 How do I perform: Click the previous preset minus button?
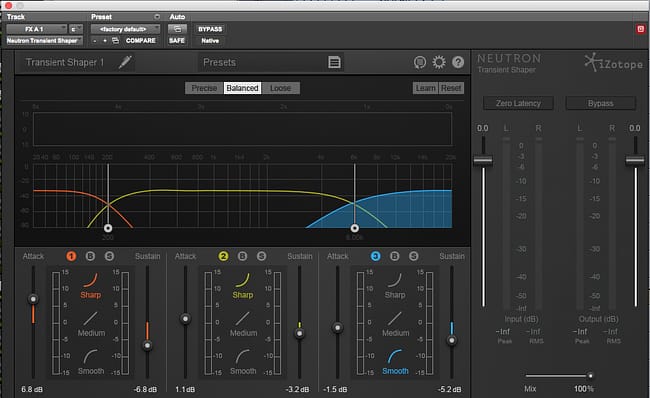pyautogui.click(x=95, y=41)
